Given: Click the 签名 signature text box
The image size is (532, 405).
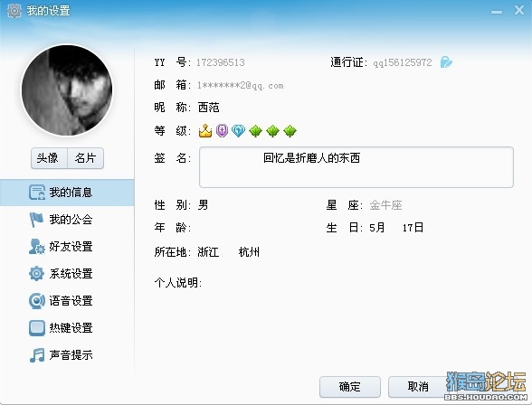Looking at the screenshot, I should point(356,167).
